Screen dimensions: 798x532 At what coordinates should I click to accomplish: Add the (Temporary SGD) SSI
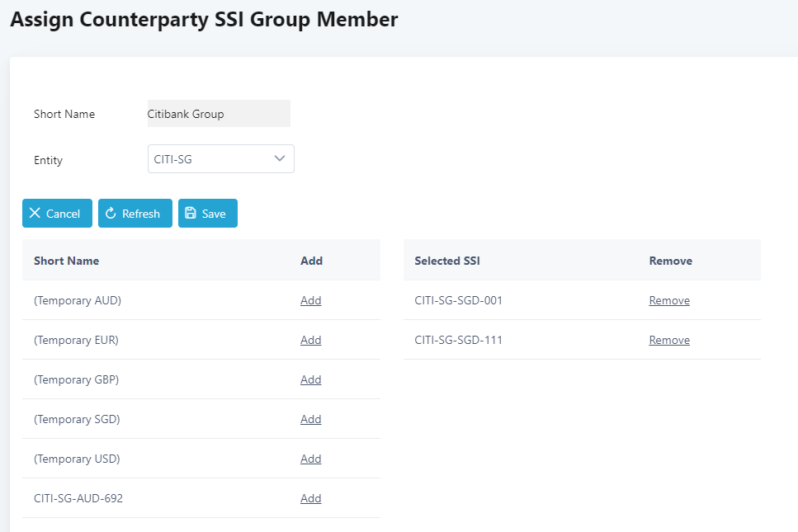click(x=310, y=420)
